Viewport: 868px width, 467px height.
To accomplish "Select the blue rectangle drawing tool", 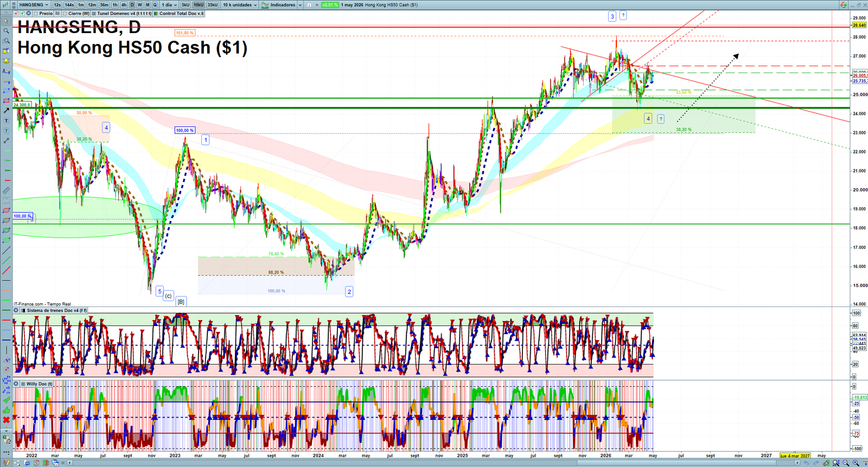I will point(7,91).
